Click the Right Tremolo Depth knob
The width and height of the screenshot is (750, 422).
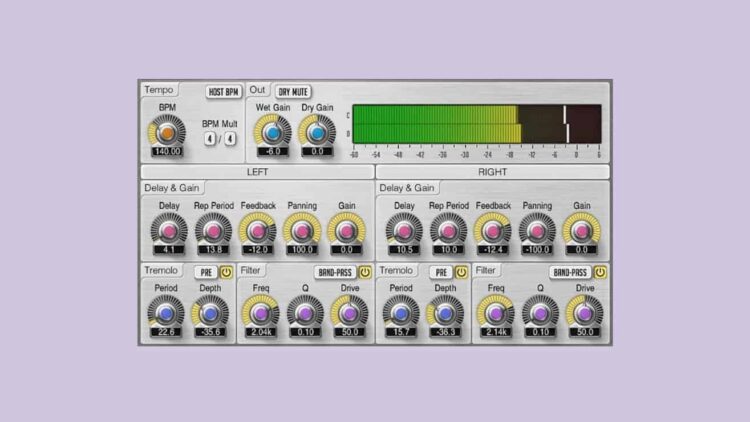(445, 313)
